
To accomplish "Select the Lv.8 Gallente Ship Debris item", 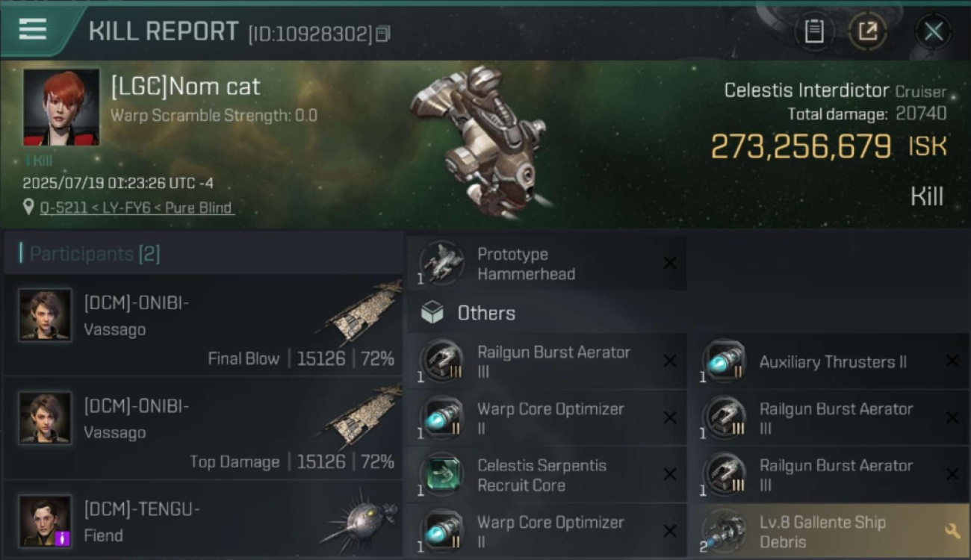I will (822, 532).
